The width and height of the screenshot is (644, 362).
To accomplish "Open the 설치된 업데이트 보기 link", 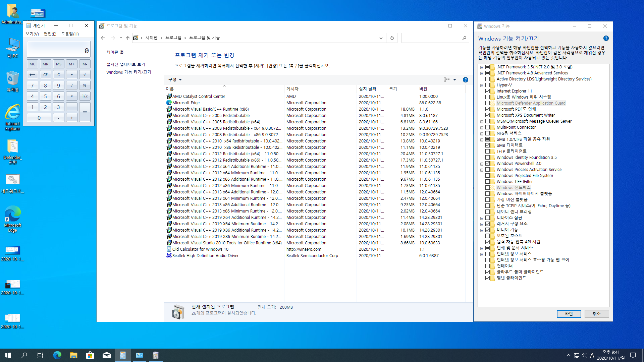I will tap(125, 64).
